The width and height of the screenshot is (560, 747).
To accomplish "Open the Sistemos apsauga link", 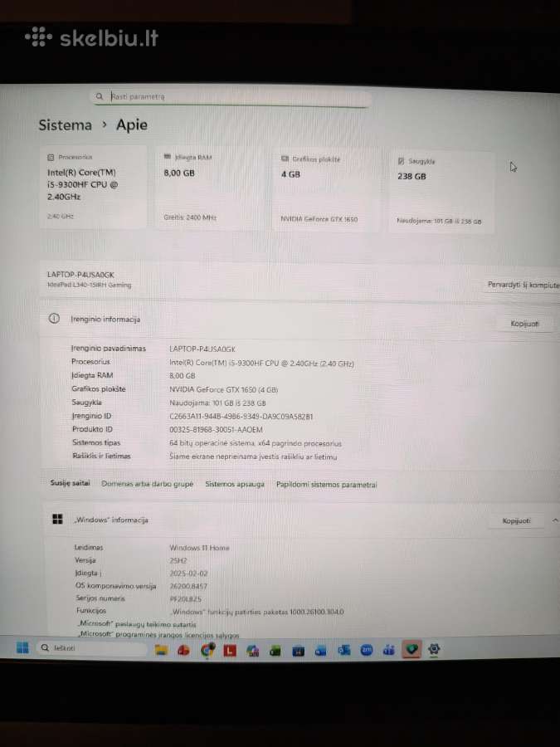I will pyautogui.click(x=234, y=484).
